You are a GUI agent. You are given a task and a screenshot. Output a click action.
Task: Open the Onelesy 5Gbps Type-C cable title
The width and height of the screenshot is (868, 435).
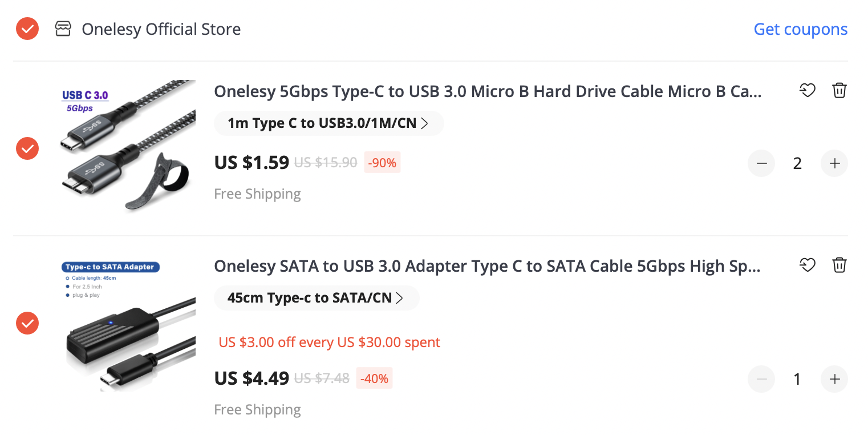click(x=488, y=91)
